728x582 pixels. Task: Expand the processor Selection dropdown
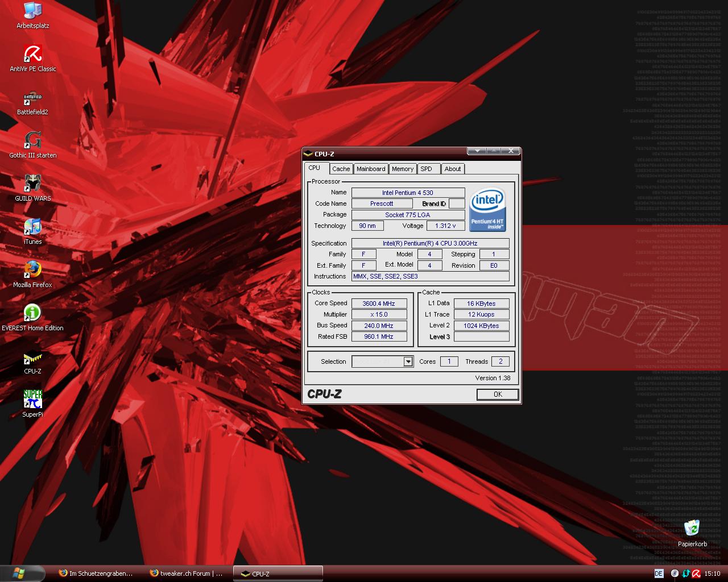[408, 361]
